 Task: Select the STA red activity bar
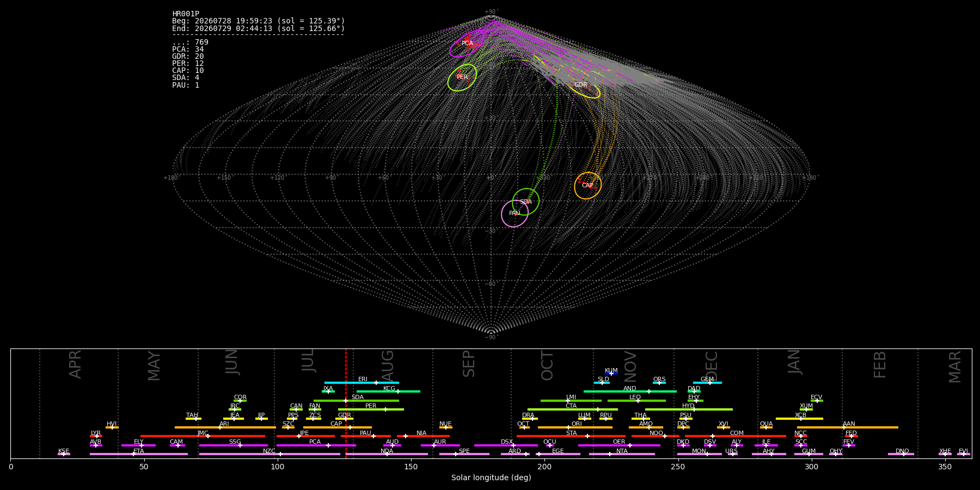pyautogui.click(x=571, y=436)
